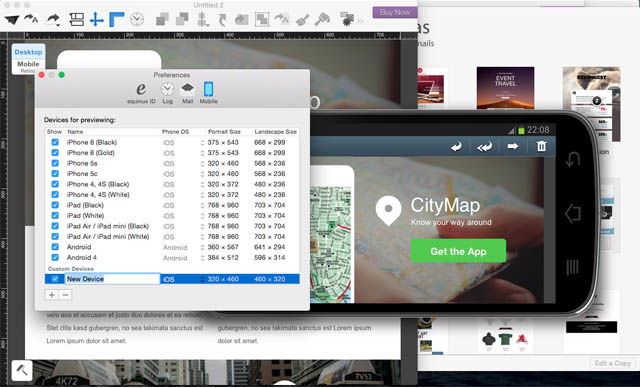
Task: Click the curved arrow with letter A icon
Action: [x=31, y=19]
